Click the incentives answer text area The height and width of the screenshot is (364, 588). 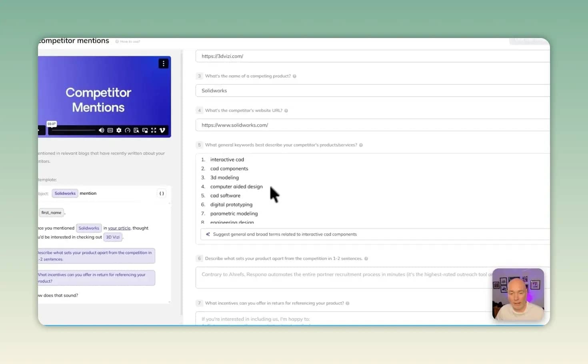point(372,318)
